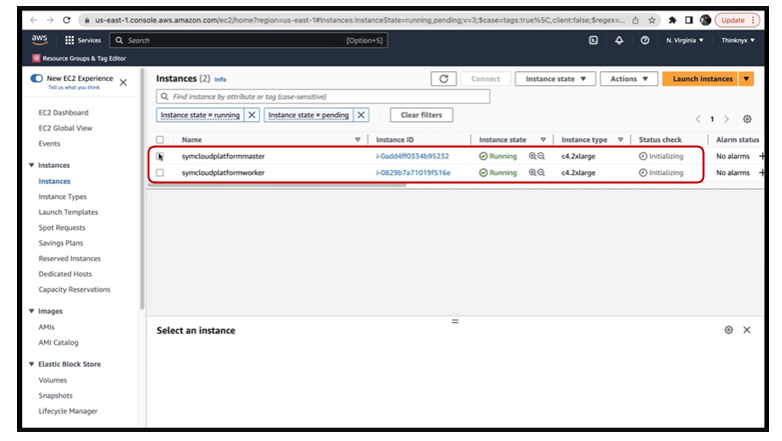This screenshot has height=441, width=782.
Task: Collapse the Elastic Block Store section
Action: 31,364
